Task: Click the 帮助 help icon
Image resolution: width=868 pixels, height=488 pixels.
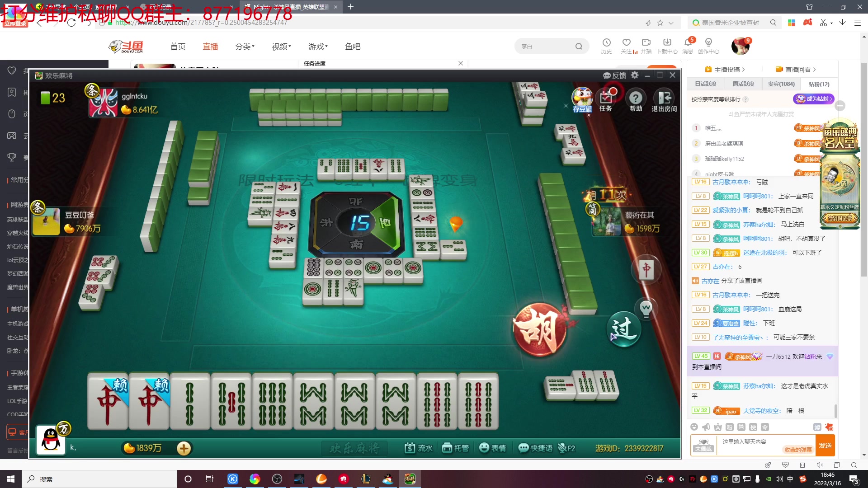Action: (x=636, y=99)
